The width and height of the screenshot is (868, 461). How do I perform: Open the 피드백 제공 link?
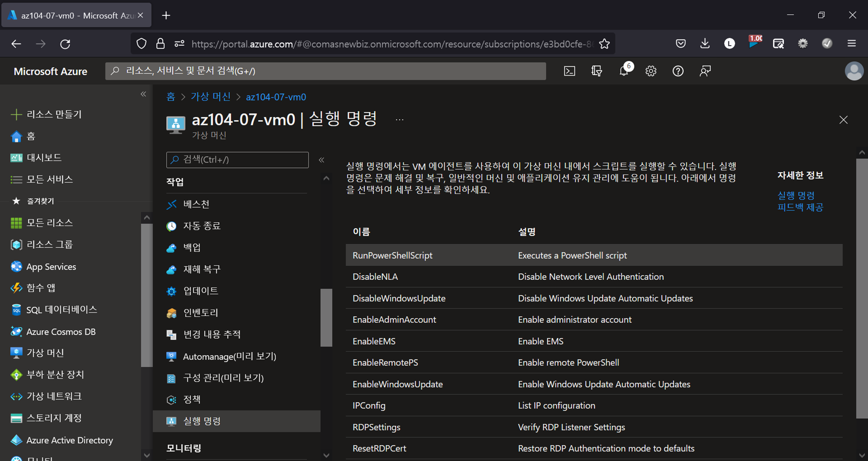pyautogui.click(x=800, y=207)
